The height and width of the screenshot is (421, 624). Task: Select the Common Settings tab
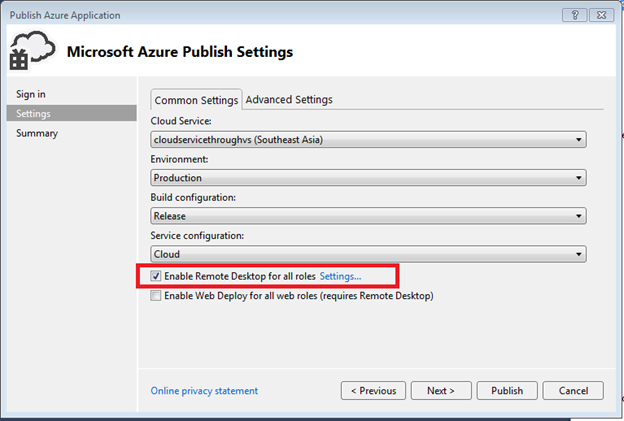tap(196, 100)
